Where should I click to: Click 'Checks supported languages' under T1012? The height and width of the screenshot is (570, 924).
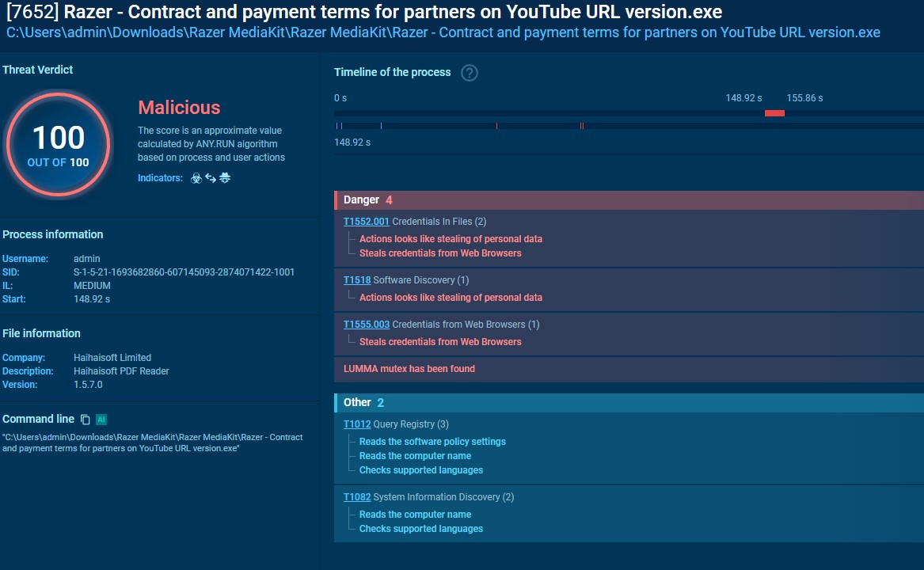coord(421,470)
